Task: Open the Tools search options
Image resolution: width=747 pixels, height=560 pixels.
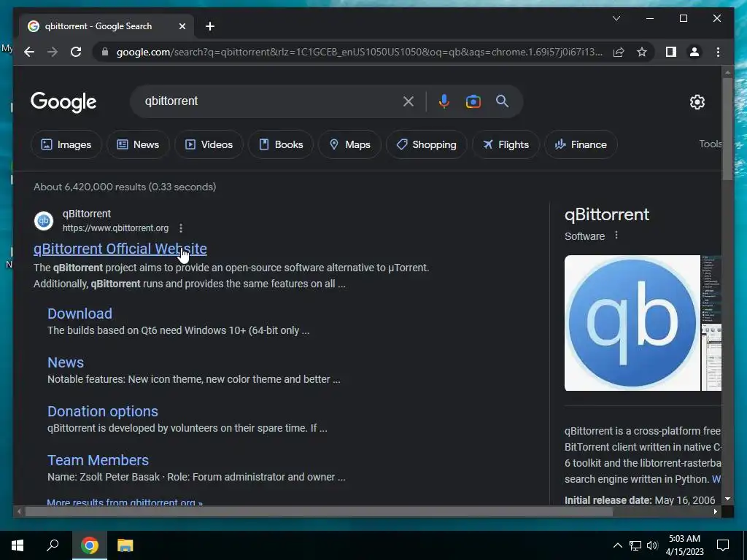Action: (710, 144)
